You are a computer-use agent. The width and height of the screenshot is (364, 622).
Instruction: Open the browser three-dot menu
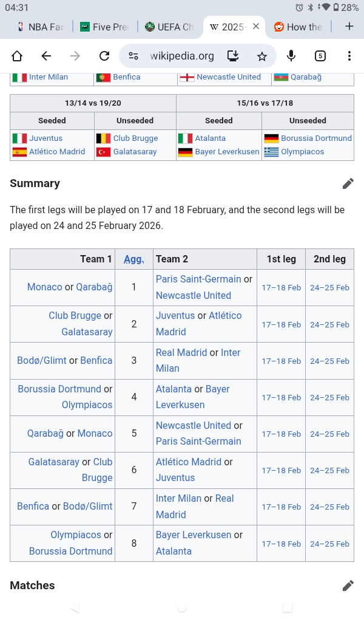349,56
